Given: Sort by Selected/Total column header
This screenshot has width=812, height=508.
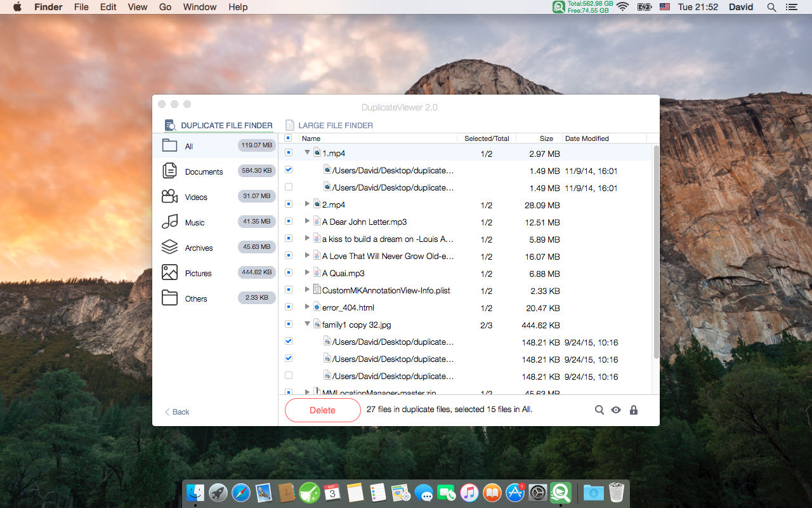Looking at the screenshot, I should (x=487, y=138).
